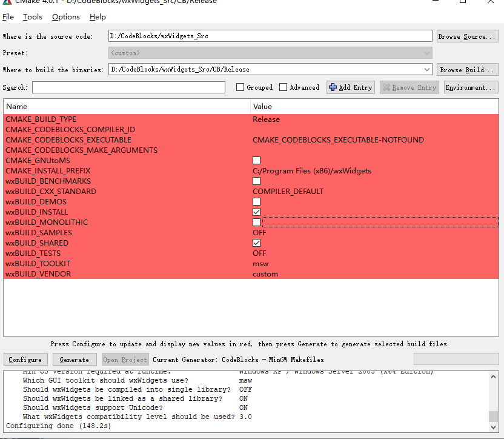Toggle wxBUILD_BENCHMARKS checkbox
This screenshot has width=504, height=439.
click(x=256, y=181)
